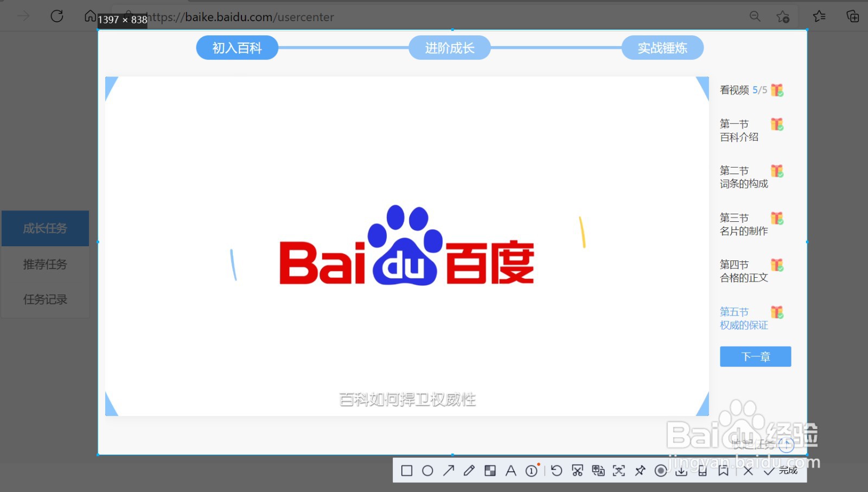The image size is (868, 492).
Task: Open 成长任务 in left sidebar
Action: point(45,228)
